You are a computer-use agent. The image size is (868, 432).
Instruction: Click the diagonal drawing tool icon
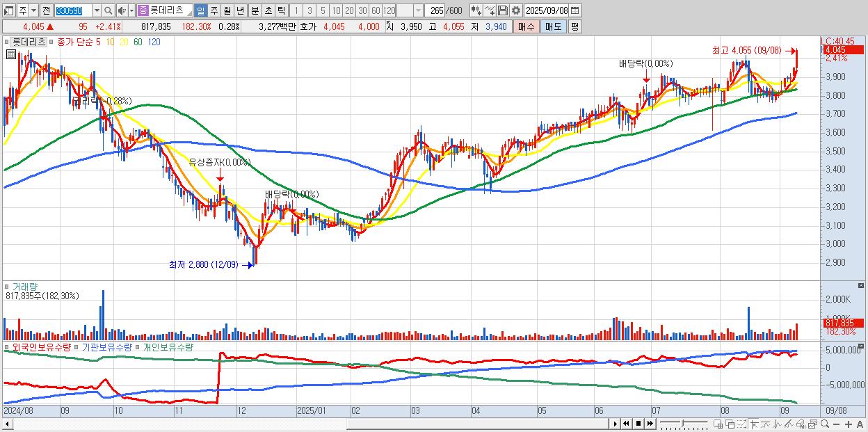pos(789,424)
